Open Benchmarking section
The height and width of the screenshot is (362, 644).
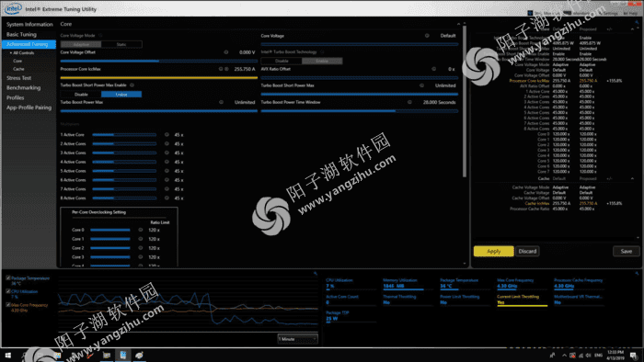click(x=23, y=87)
